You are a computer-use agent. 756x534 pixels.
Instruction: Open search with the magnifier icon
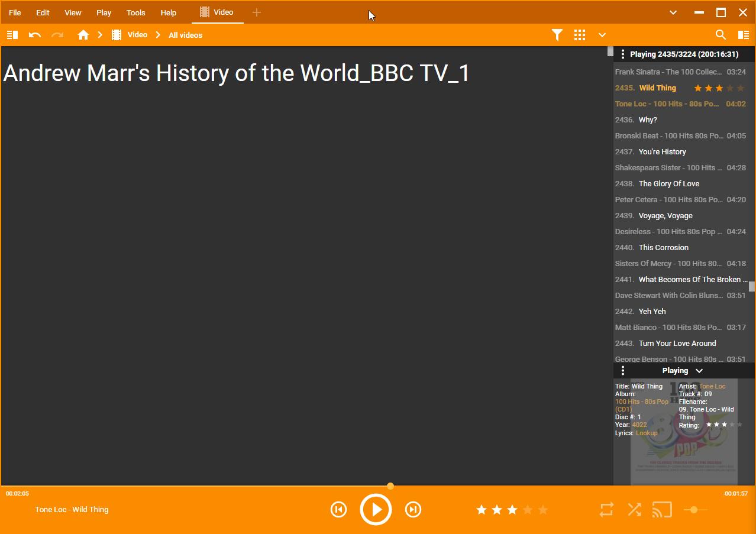click(721, 35)
